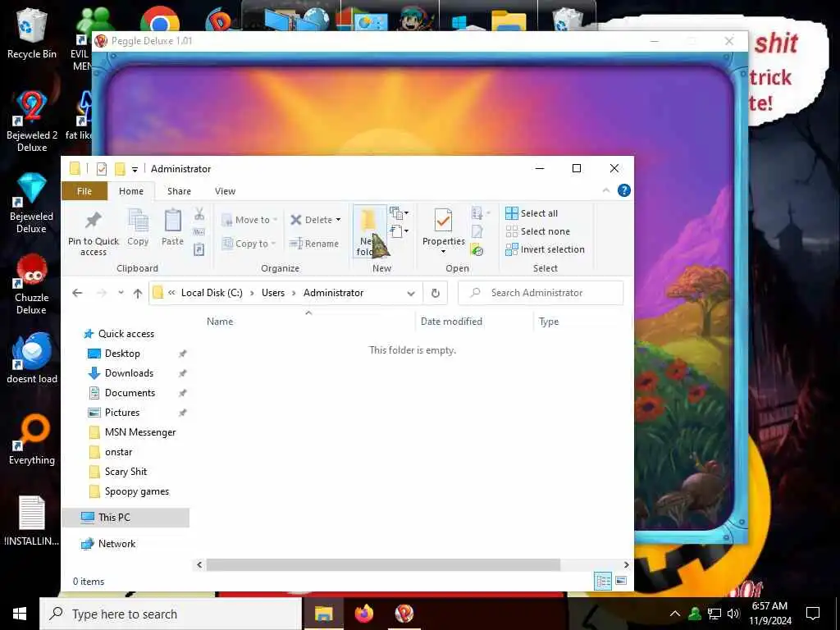Screen dimensions: 840x630
Task: Click Invert selection
Action: tap(545, 249)
